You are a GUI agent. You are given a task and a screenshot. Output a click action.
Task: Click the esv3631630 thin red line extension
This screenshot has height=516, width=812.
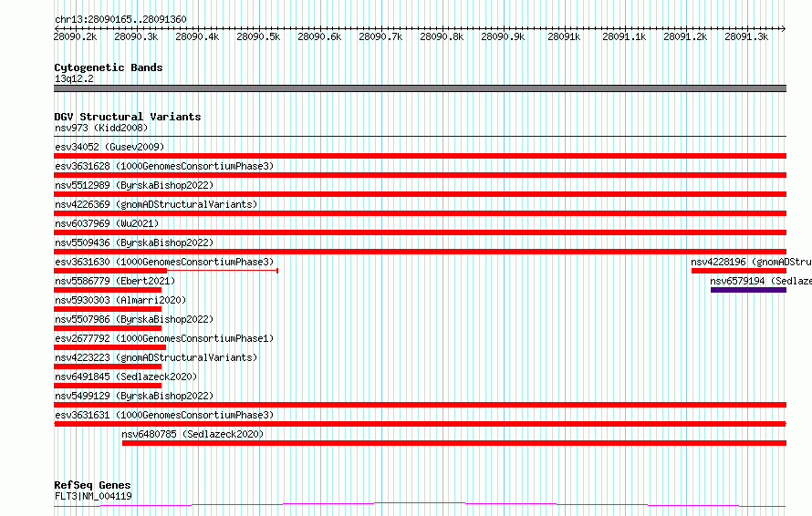click(x=223, y=271)
